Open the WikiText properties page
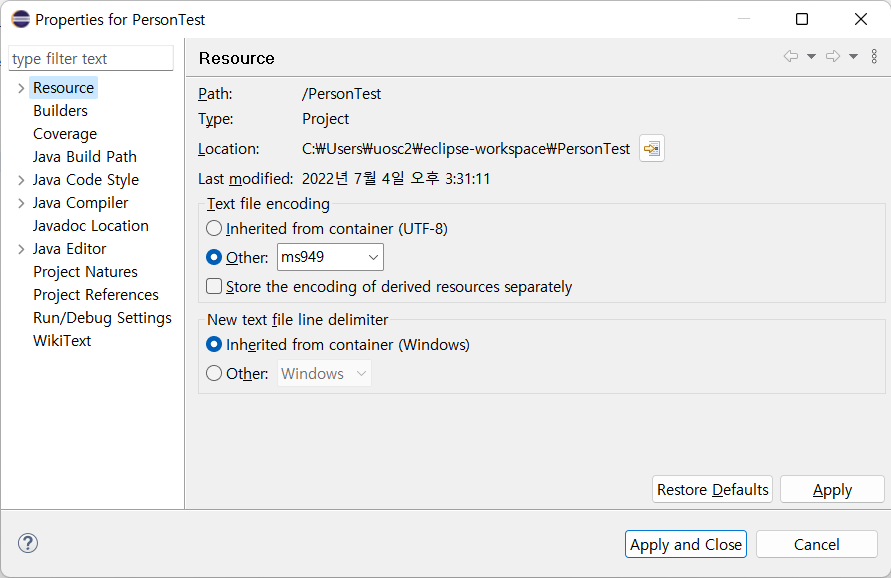The image size is (891, 578). tap(62, 341)
